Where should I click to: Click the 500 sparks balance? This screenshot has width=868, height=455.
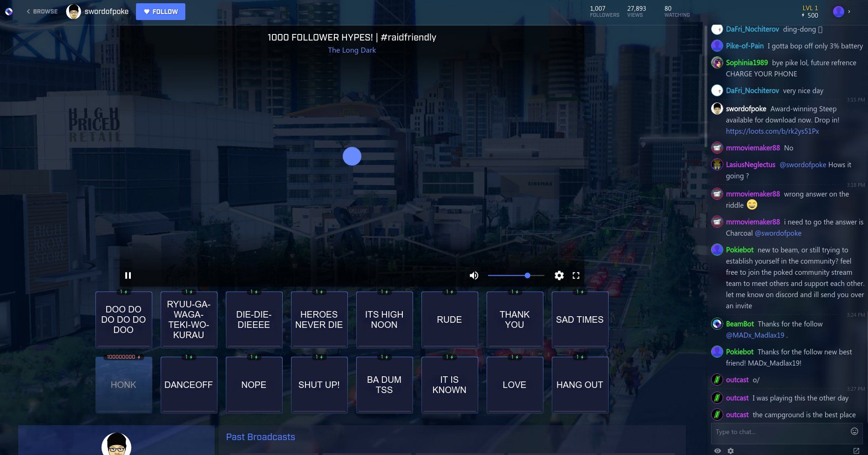(x=810, y=15)
